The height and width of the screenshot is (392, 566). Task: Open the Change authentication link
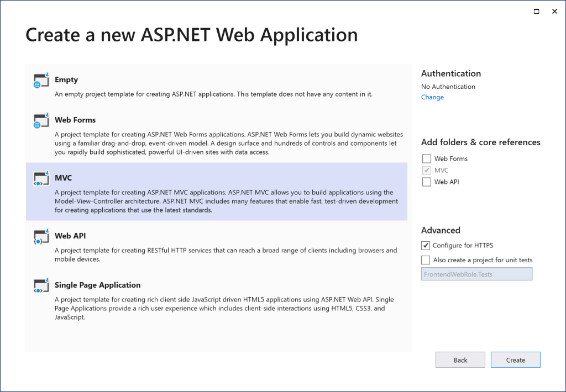click(432, 97)
